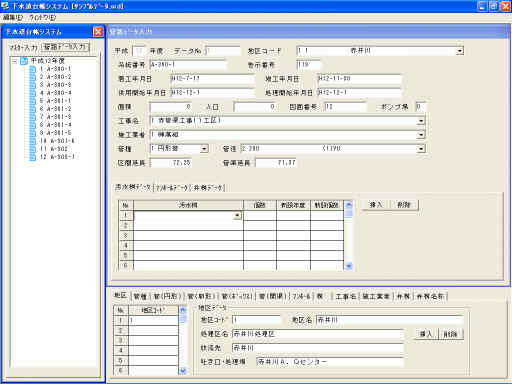Collapse the 平成12年度 tree node
This screenshot has height=384, width=512.
click(14, 61)
